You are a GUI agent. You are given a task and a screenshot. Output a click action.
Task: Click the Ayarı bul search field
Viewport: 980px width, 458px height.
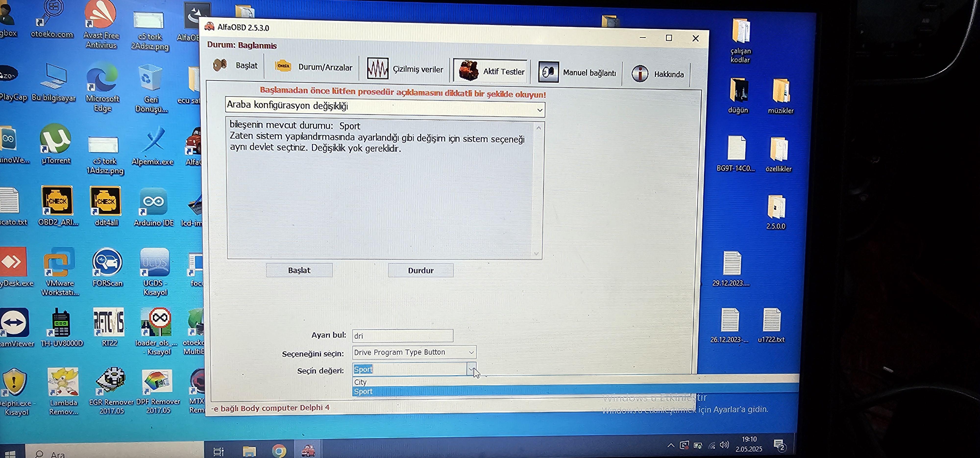[x=402, y=336]
